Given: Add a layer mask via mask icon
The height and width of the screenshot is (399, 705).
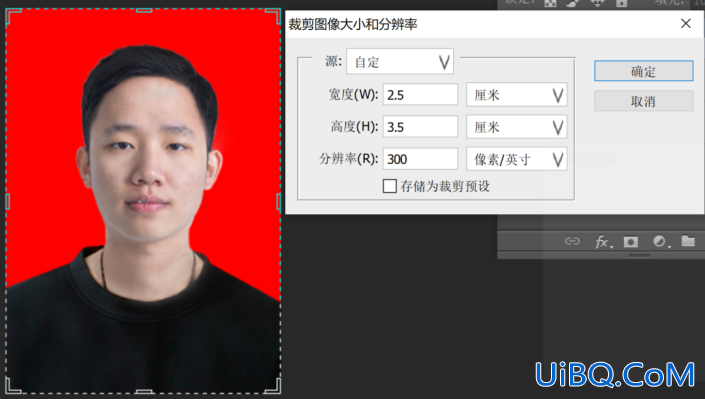Looking at the screenshot, I should [631, 242].
